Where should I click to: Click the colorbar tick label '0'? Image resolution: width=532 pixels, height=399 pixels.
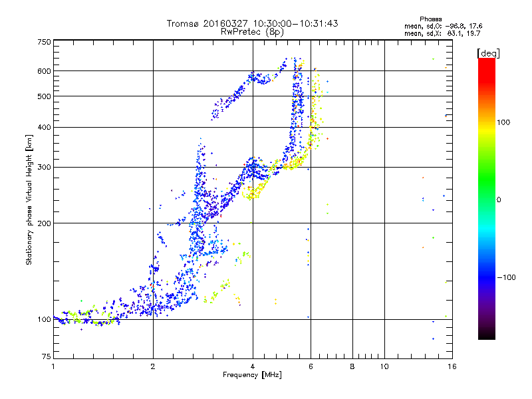(x=499, y=199)
